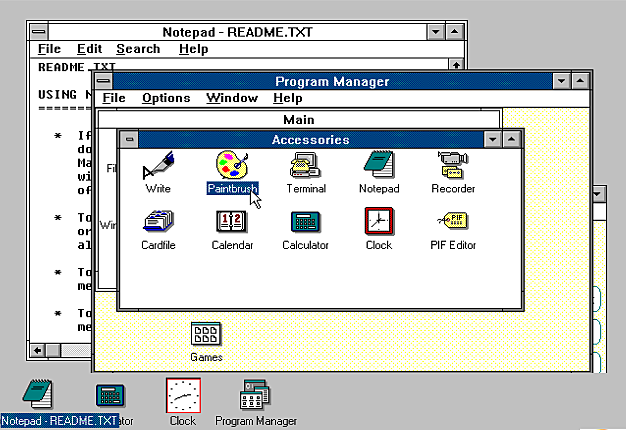Select the Games group icon
Image resolution: width=626 pixels, height=430 pixels.
(x=206, y=334)
